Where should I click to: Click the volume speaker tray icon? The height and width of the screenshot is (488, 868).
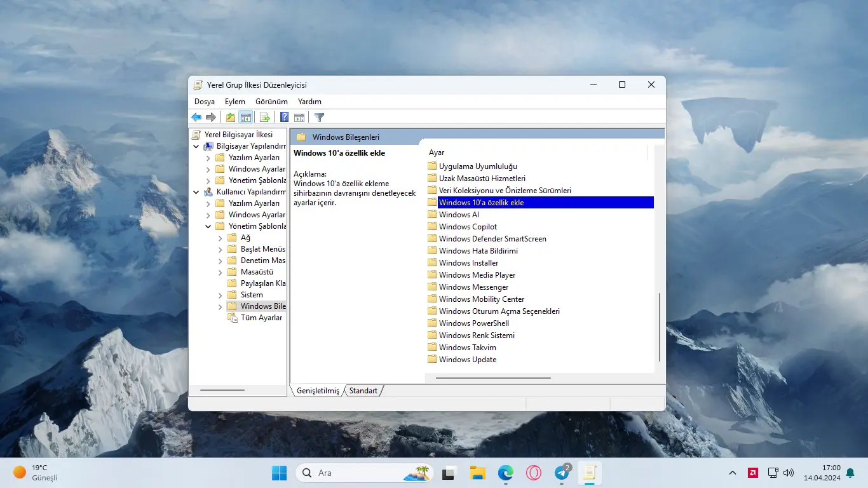789,473
